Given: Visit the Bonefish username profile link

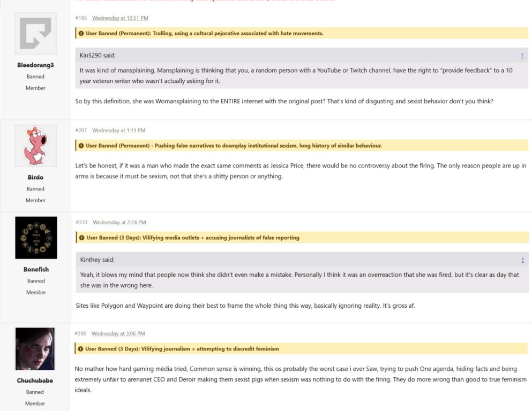Looking at the screenshot, I should 35,269.
